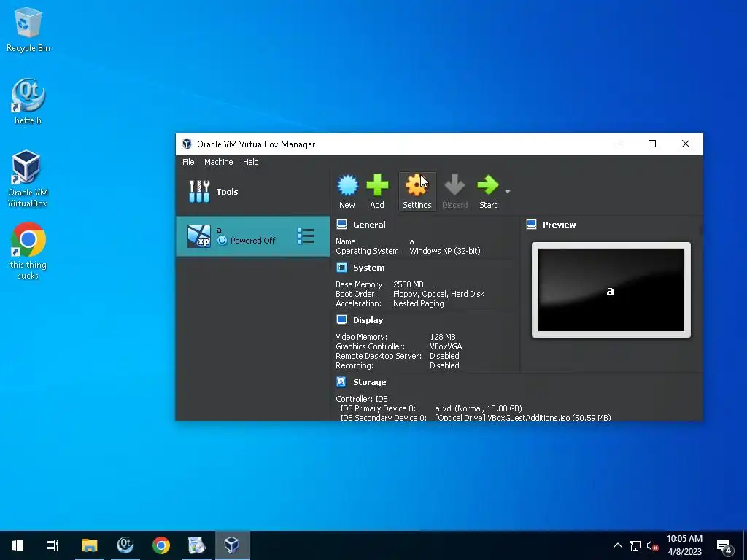
Task: Open the Qt app on the taskbar
Action: tap(125, 545)
